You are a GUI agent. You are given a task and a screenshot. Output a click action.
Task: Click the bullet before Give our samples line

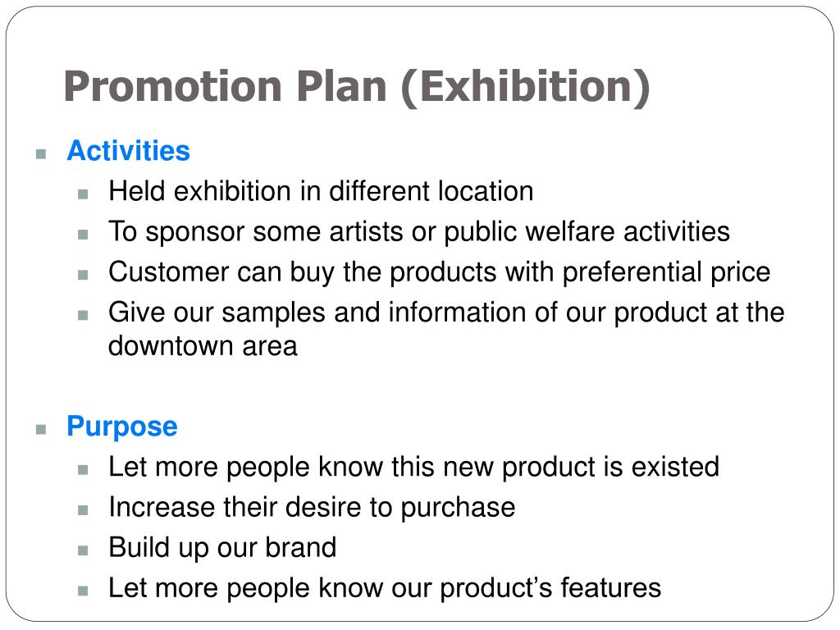(83, 315)
